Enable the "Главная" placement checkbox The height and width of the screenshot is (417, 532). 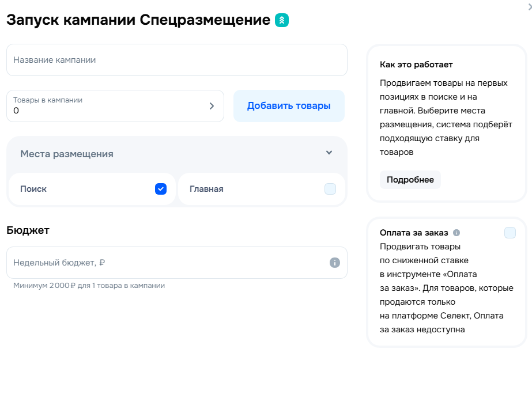click(x=329, y=189)
